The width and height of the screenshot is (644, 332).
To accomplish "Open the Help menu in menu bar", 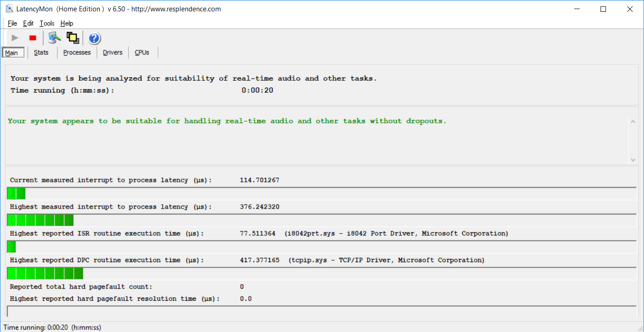I will [x=67, y=24].
